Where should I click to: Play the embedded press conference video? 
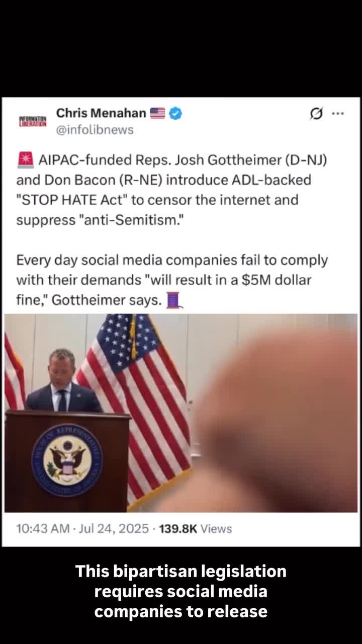pyautogui.click(x=181, y=413)
